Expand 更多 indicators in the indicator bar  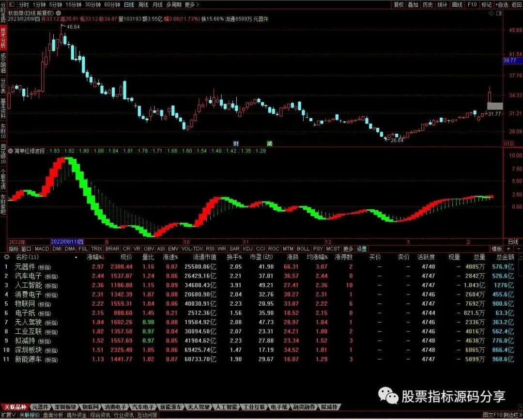tap(348, 249)
